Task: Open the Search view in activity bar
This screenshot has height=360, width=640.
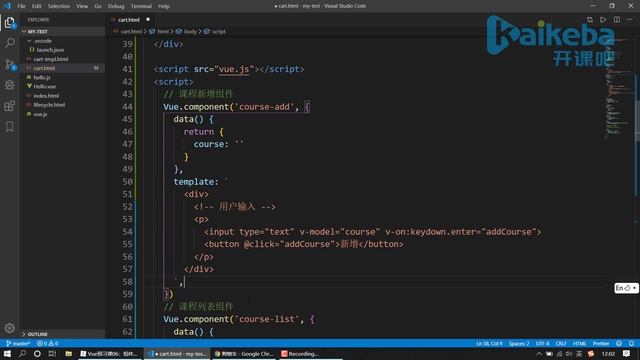Action: point(9,43)
